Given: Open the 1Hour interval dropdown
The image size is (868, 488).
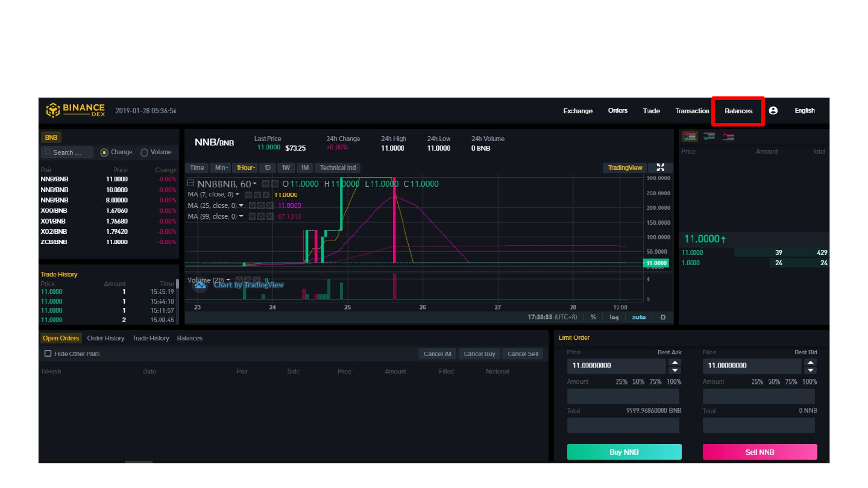Looking at the screenshot, I should [246, 167].
